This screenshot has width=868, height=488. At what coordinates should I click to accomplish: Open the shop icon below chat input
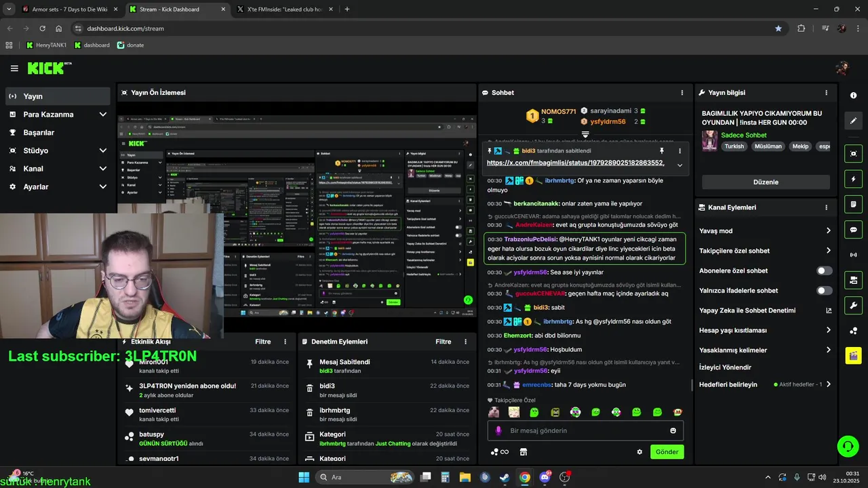(523, 452)
